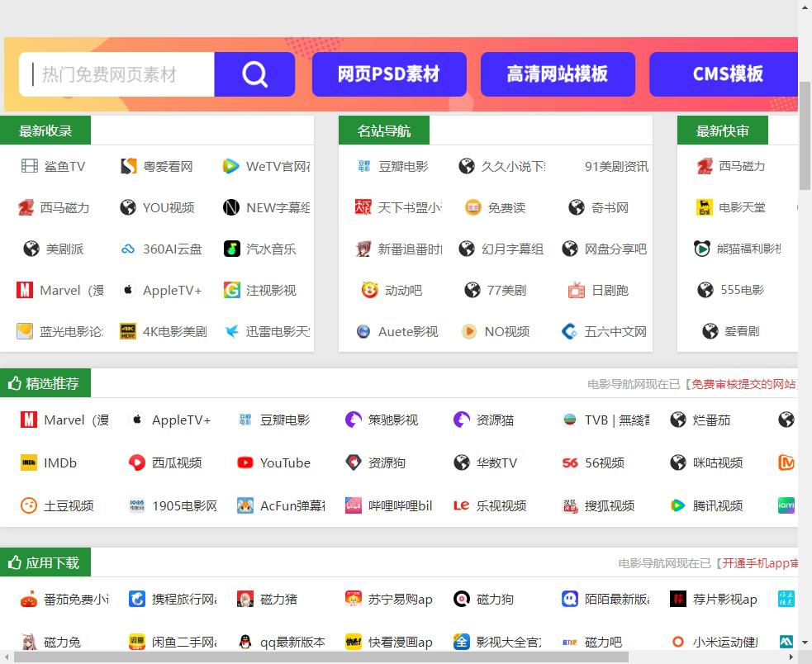The width and height of the screenshot is (812, 664).
Task: Click the 免费读 book icon
Action: [472, 207]
